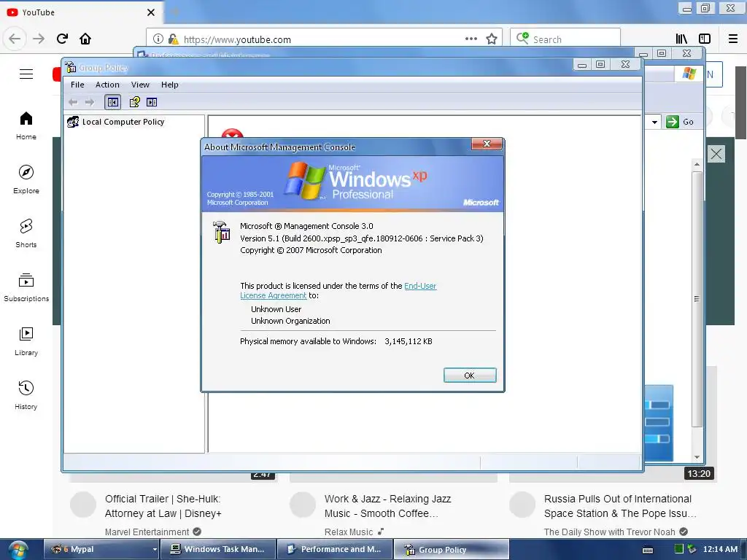
Task: Switch to Windows Task Manager taskbar button
Action: 218,549
